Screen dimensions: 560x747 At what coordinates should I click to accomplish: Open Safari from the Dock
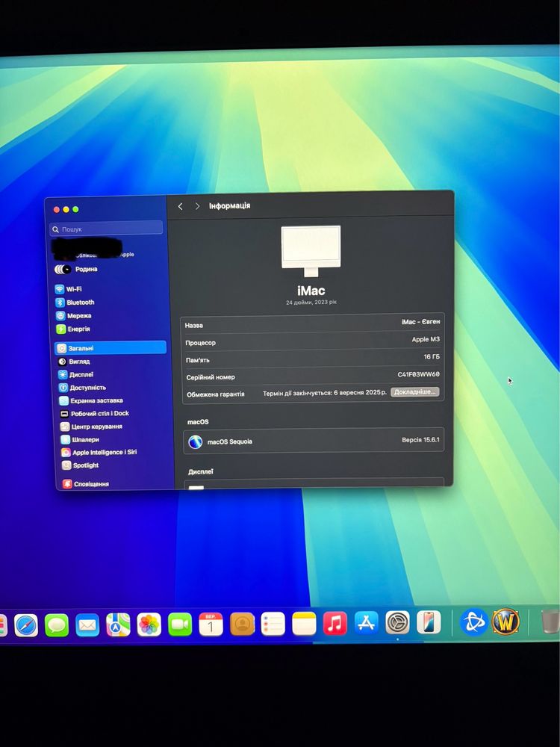click(x=26, y=625)
